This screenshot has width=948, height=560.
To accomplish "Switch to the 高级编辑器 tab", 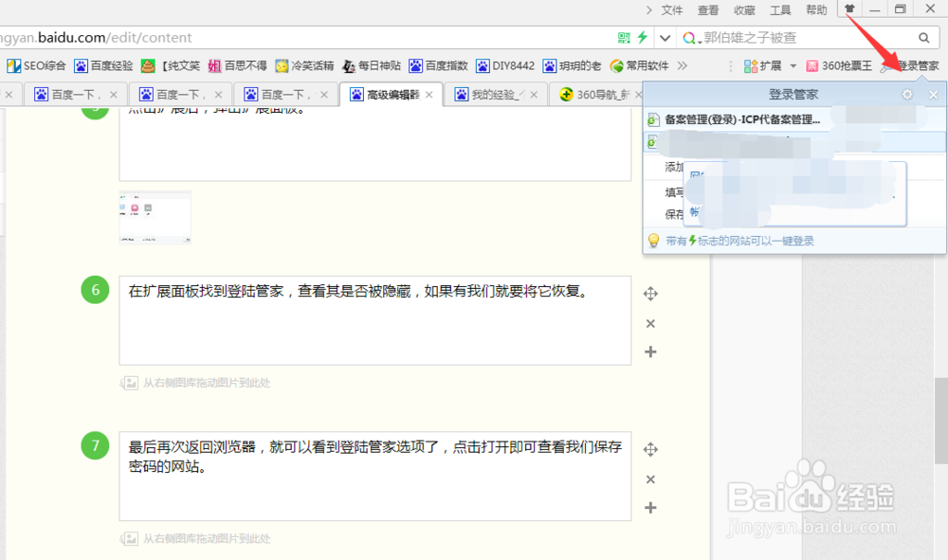I will click(x=392, y=95).
